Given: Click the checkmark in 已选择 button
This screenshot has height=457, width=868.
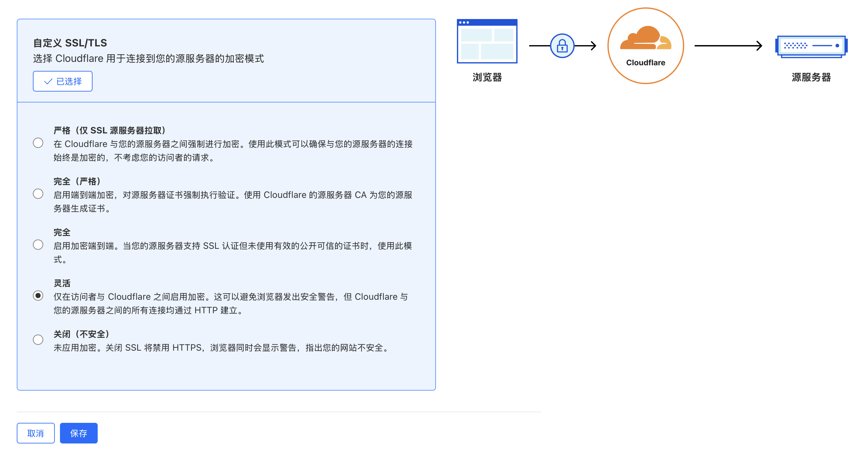Looking at the screenshot, I should pyautogui.click(x=48, y=82).
